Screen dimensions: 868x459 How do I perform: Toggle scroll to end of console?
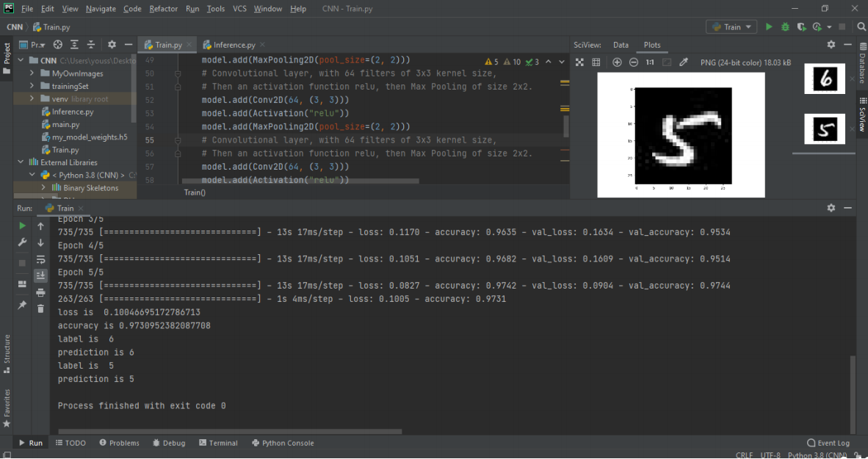coord(40,275)
